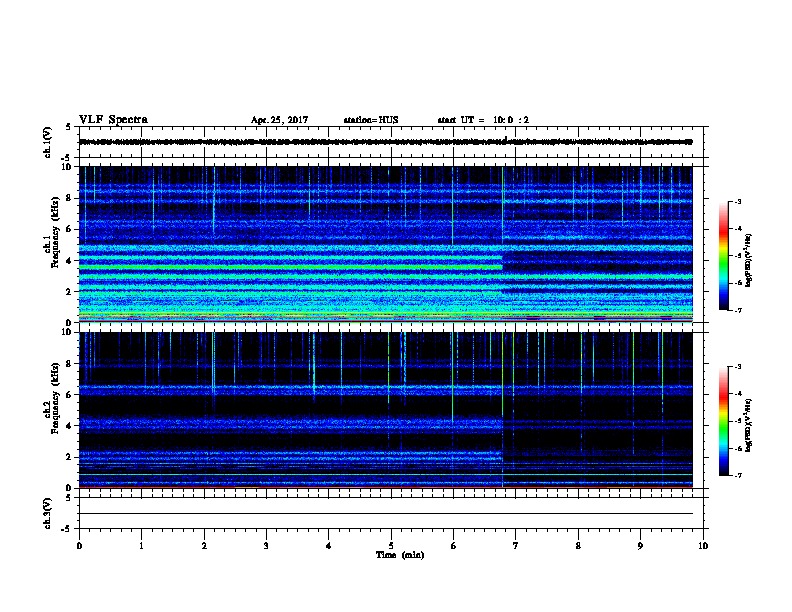The image size is (792, 612).
Task: Click the station=HUS label
Action: pos(371,120)
